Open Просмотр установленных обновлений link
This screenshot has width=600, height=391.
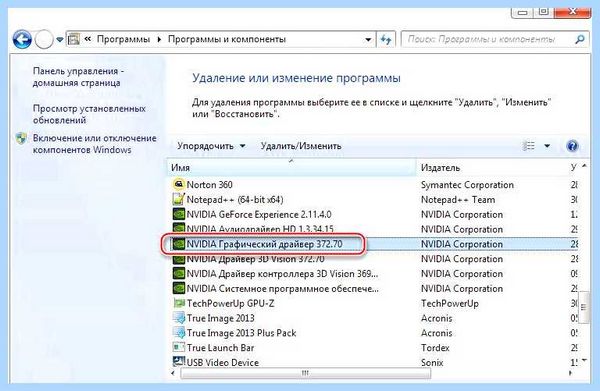tap(89, 114)
